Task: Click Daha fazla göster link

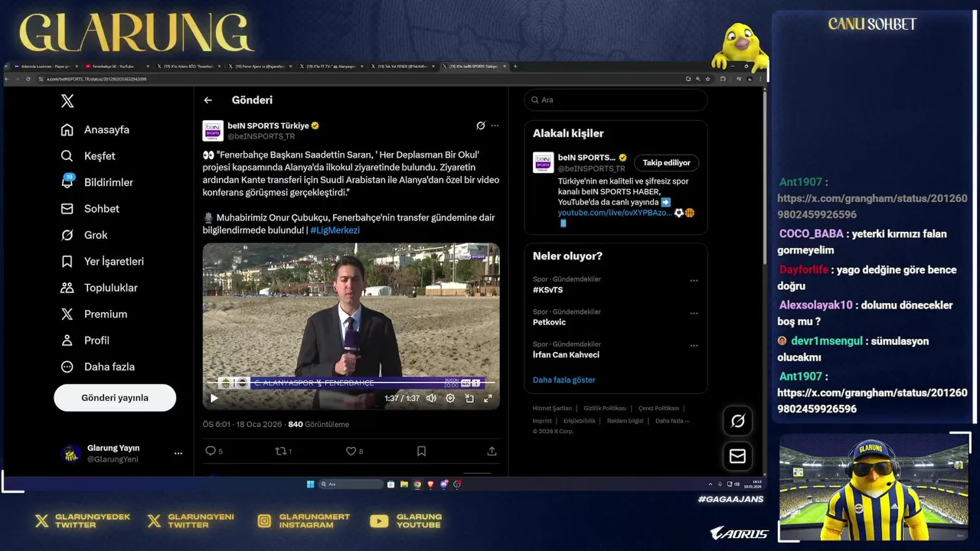Action: 563,380
